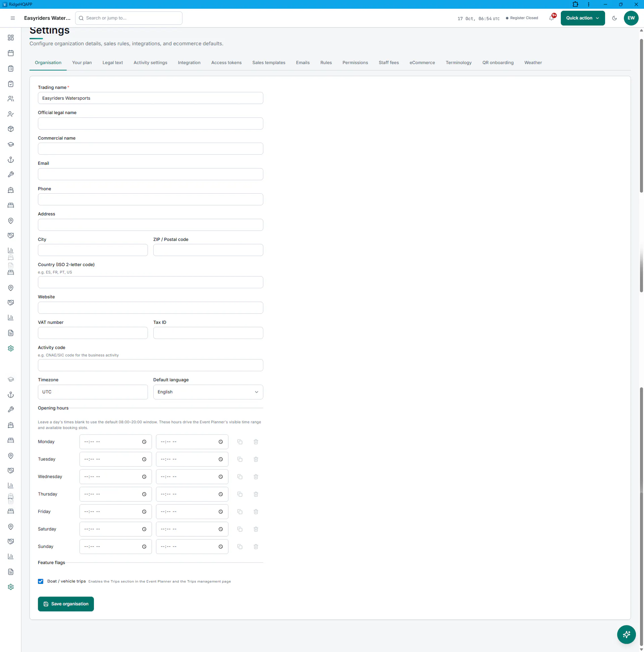Click the Register Closed status

tap(522, 18)
